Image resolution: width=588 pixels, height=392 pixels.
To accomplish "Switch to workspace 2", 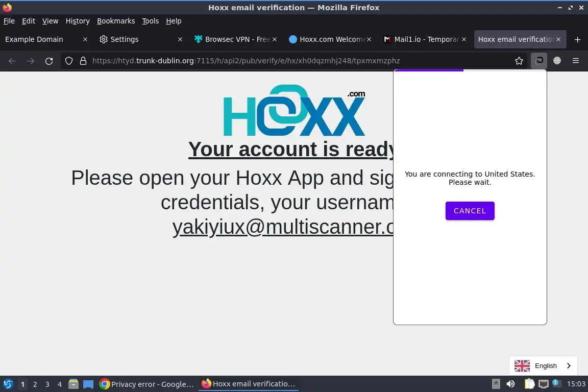I will [35, 384].
